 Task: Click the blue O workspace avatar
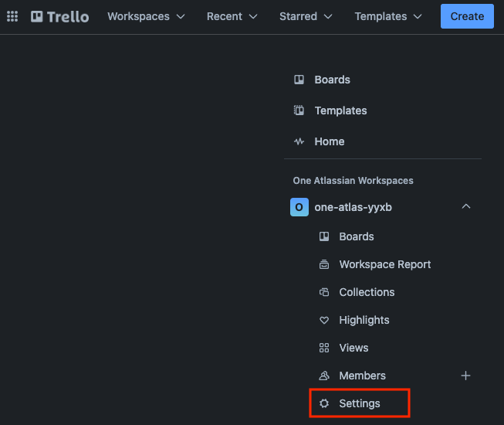(299, 207)
